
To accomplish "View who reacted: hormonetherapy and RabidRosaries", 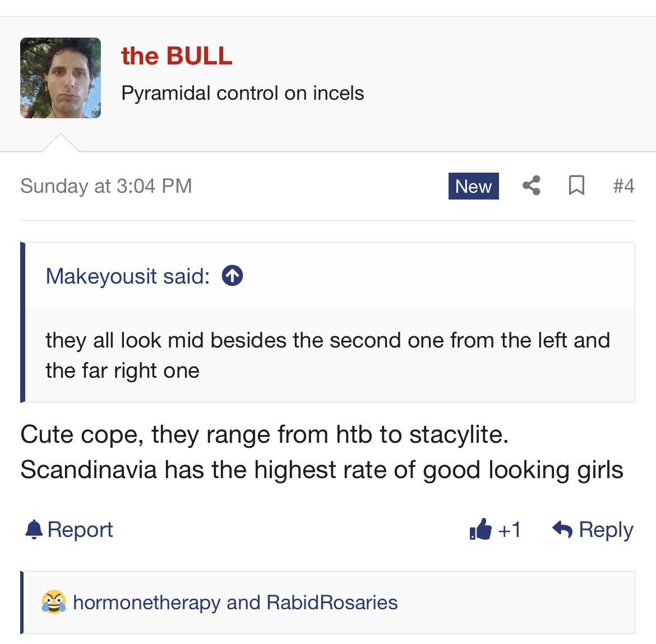I will [235, 603].
